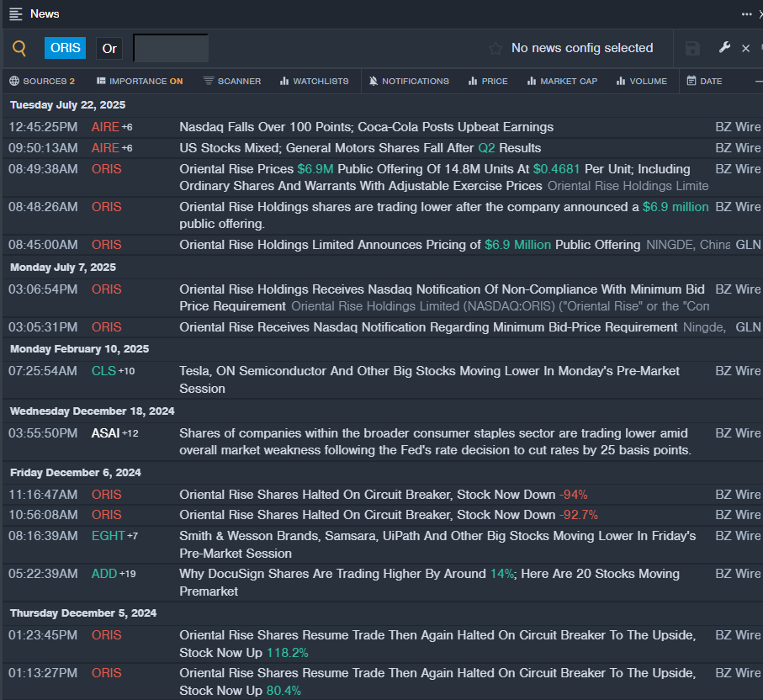The height and width of the screenshot is (700, 763).
Task: Open the Smith & Wesson Brands, Samsara headline
Action: click(x=437, y=544)
